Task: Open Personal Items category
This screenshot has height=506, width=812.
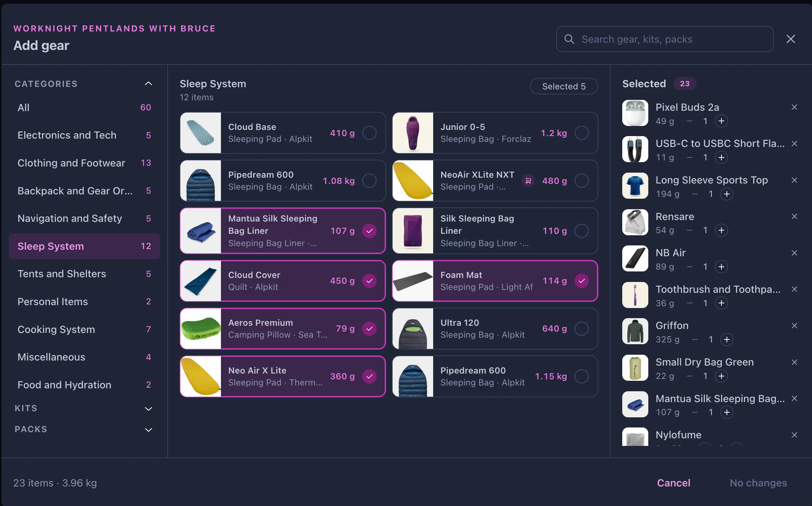Action: [x=84, y=302]
